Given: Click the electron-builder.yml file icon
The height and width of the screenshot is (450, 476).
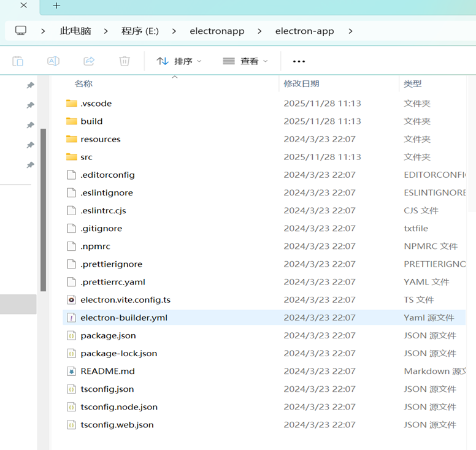Looking at the screenshot, I should (71, 318).
